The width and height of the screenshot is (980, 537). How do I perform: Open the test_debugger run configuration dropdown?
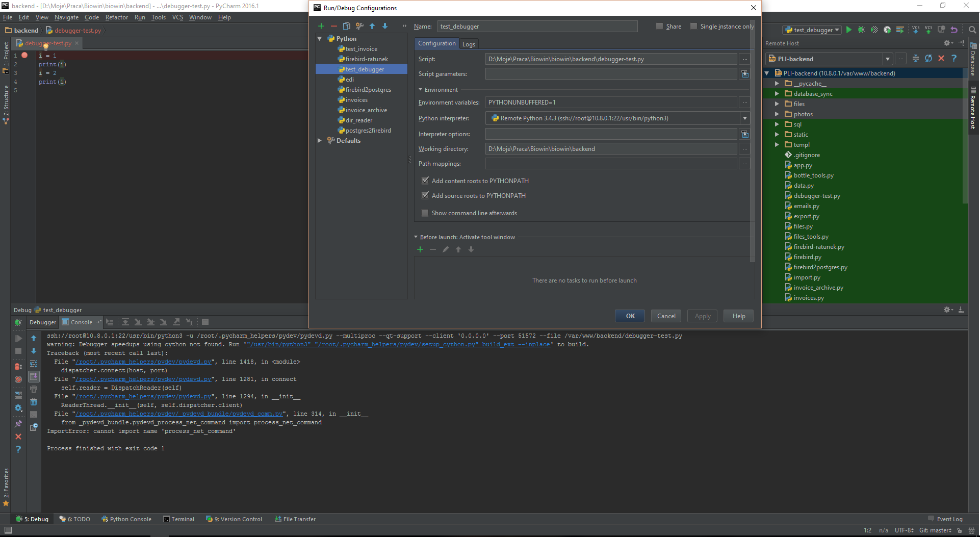[812, 30]
